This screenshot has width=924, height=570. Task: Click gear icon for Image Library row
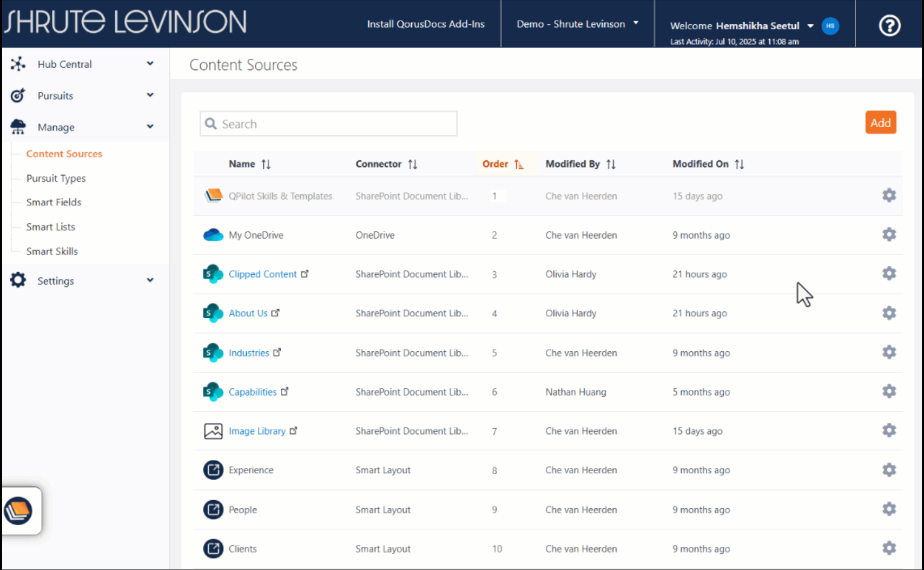889,431
